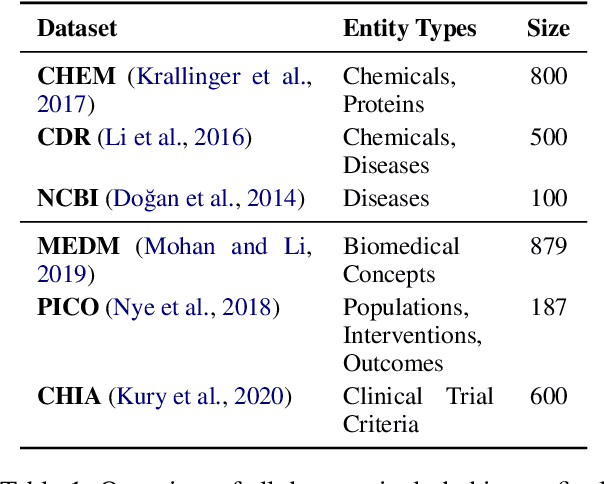The width and height of the screenshot is (604, 484).
Task: Click the CHIA dataset name
Action: (x=69, y=397)
